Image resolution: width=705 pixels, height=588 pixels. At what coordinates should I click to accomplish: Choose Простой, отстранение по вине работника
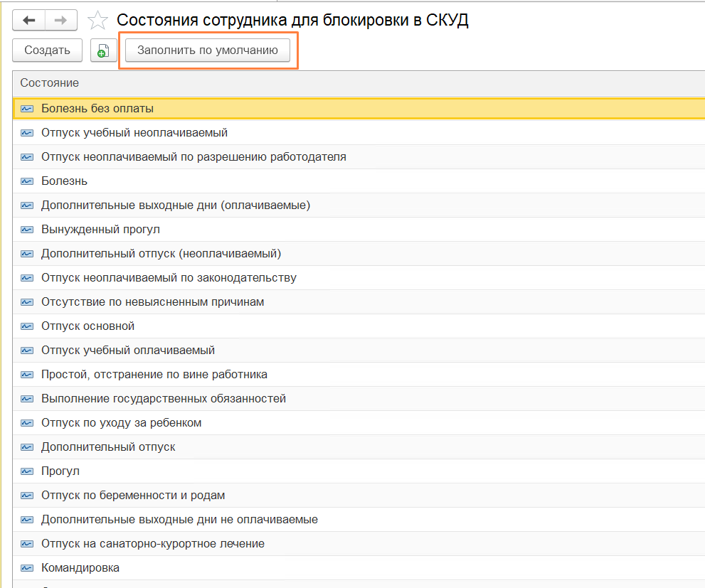coord(154,375)
